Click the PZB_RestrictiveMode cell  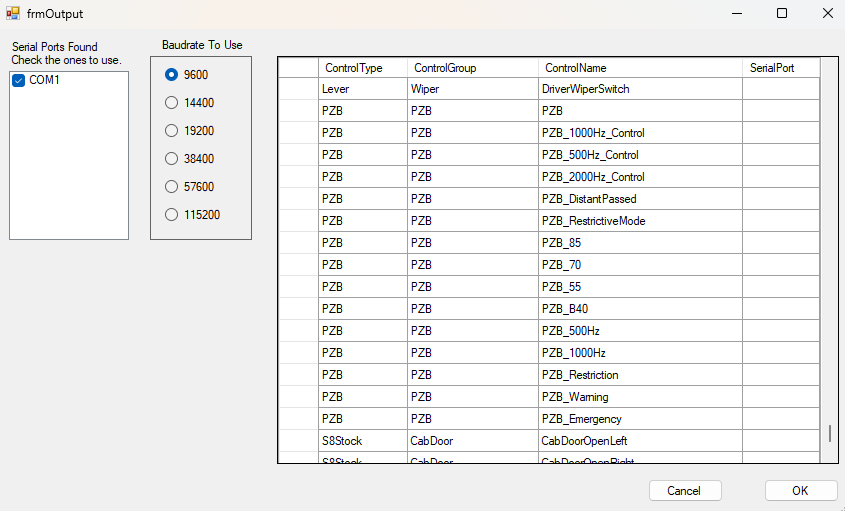(640, 221)
